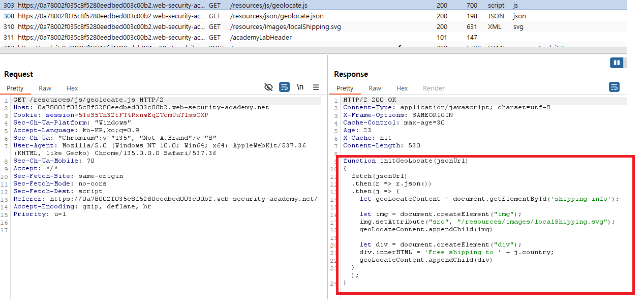The image size is (644, 308).
Task: Select the side-by-side layout icon
Action: click(x=617, y=63)
